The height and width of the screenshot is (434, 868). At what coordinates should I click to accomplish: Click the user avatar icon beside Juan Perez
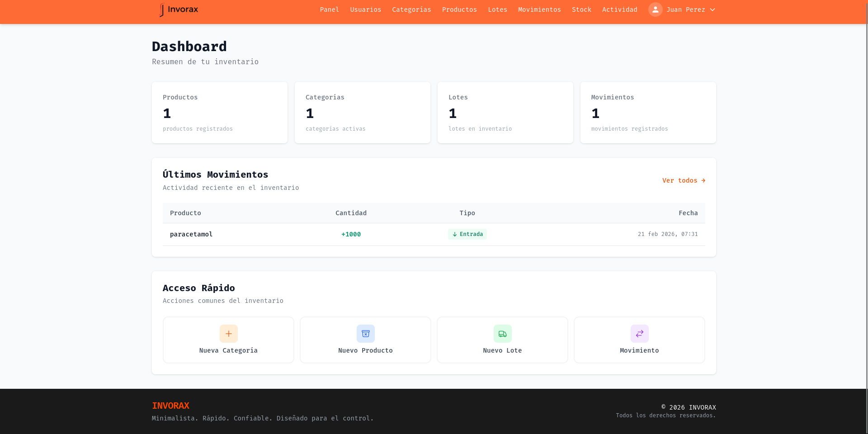point(656,9)
